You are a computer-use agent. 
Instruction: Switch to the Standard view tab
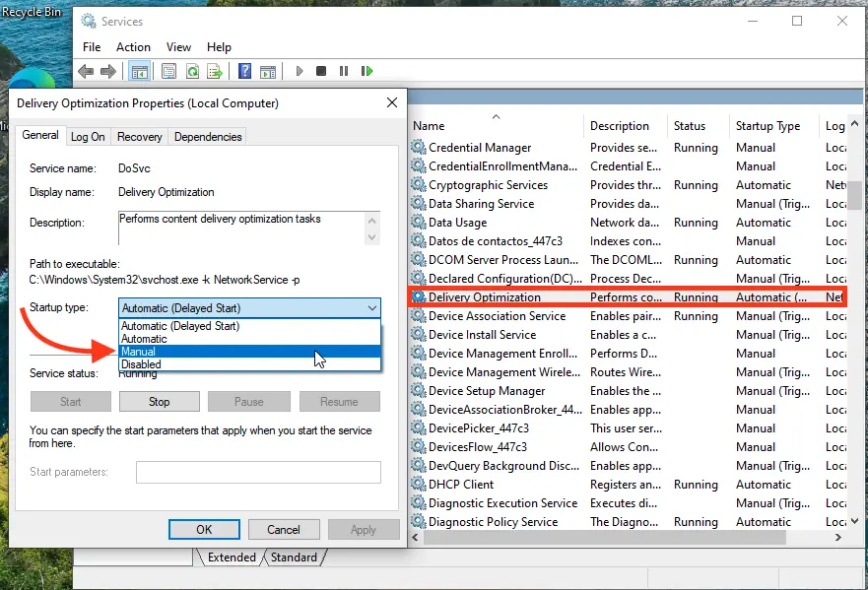point(294,557)
